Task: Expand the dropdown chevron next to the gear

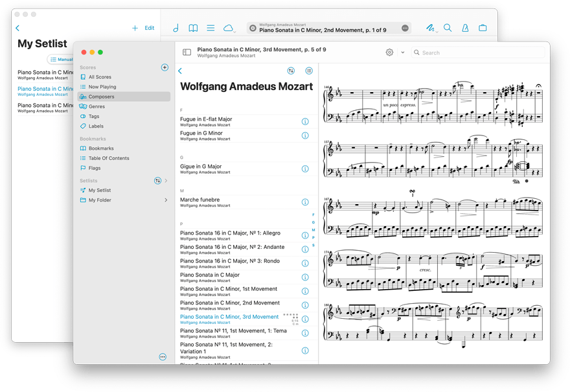Action: point(403,52)
